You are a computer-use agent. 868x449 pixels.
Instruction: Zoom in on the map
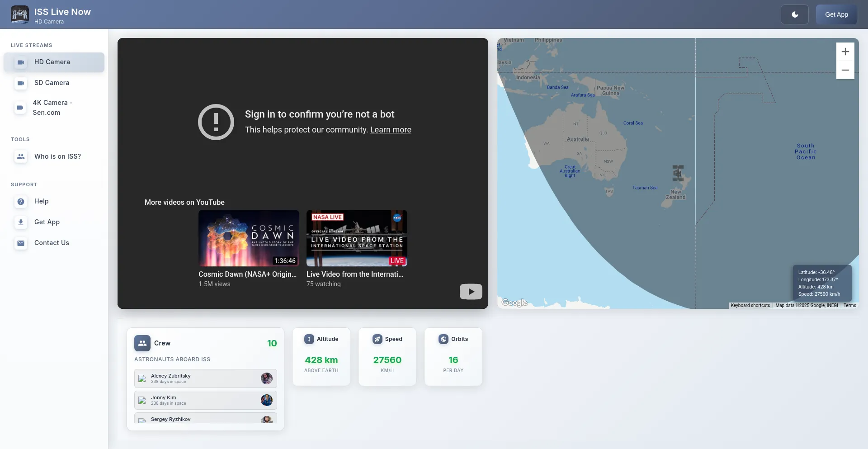tap(845, 52)
